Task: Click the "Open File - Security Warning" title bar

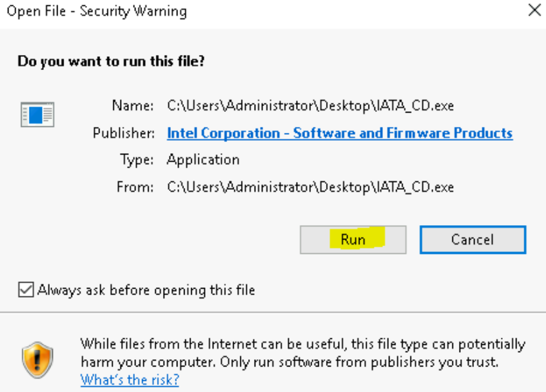Action: (97, 12)
